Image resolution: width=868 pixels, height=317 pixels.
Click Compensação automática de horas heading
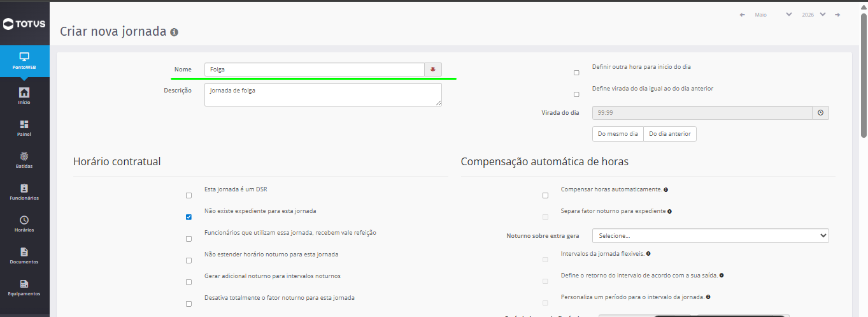click(544, 162)
